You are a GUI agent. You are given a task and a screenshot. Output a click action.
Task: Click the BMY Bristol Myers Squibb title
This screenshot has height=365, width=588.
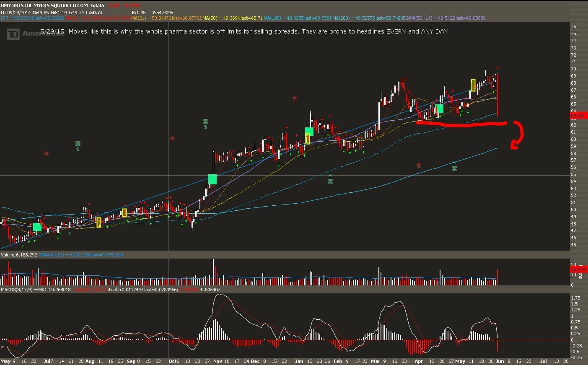pos(44,5)
